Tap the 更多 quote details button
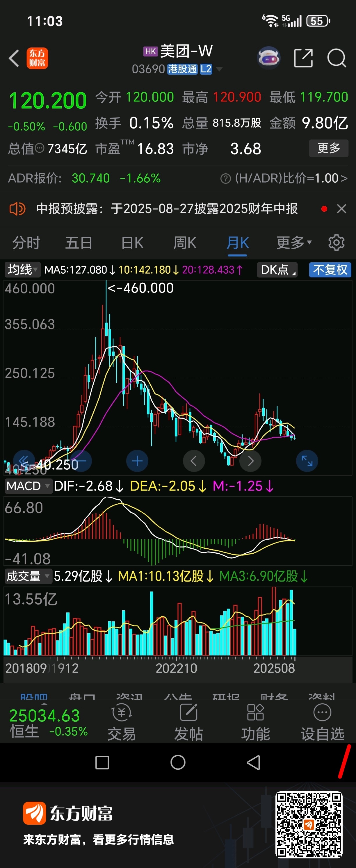The width and height of the screenshot is (356, 868). click(x=329, y=148)
